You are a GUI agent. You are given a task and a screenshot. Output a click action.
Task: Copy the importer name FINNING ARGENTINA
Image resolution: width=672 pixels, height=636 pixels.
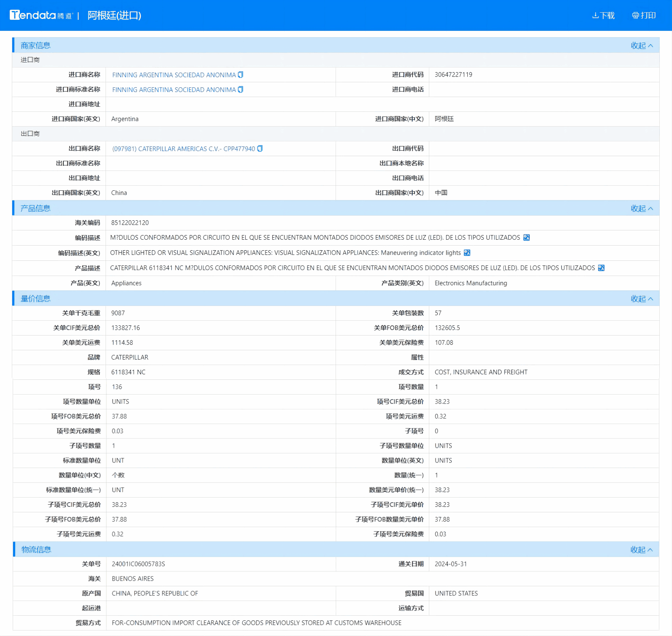pyautogui.click(x=241, y=75)
